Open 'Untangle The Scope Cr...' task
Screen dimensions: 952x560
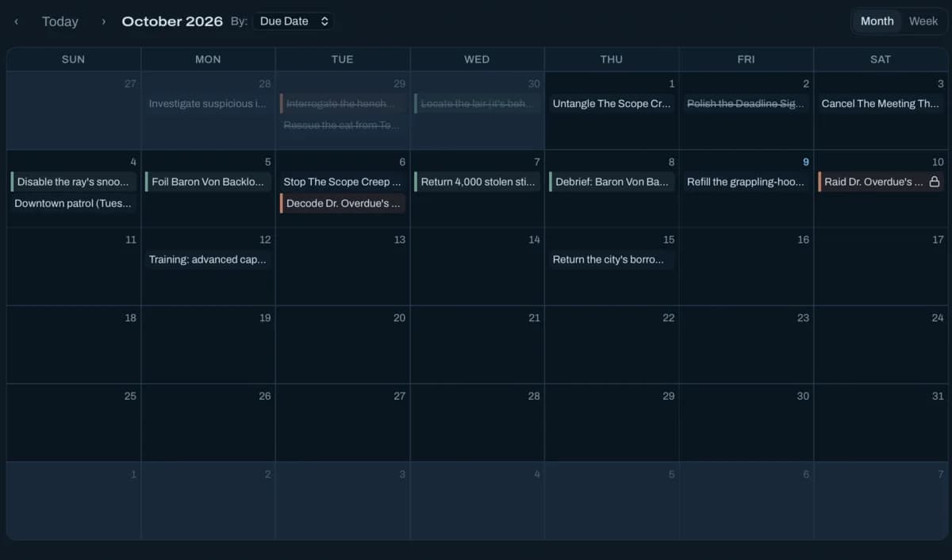click(612, 104)
